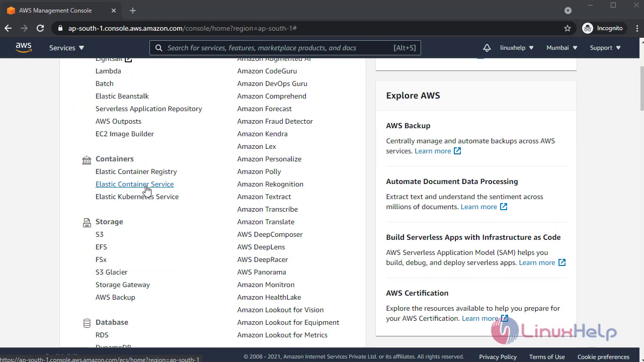Open Amazon Fraud Detector link
This screenshot has height=362, width=644.
[275, 121]
